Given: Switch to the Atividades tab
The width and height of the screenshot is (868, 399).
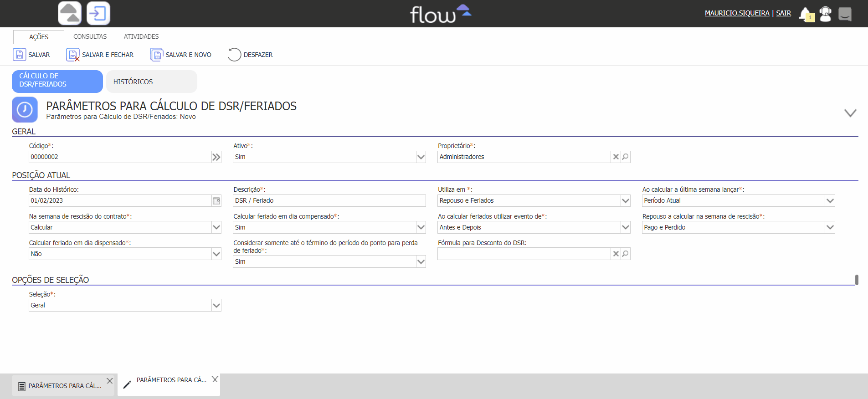Looking at the screenshot, I should coord(141,36).
